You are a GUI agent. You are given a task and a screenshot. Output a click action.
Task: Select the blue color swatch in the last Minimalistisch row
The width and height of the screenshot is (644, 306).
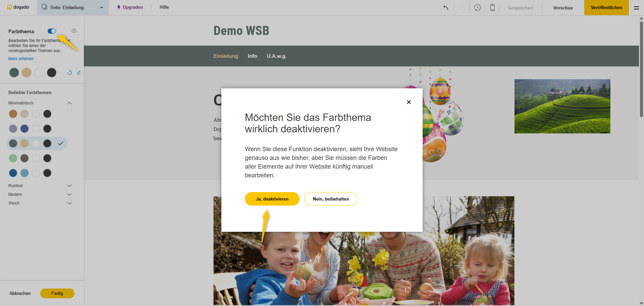click(13, 173)
